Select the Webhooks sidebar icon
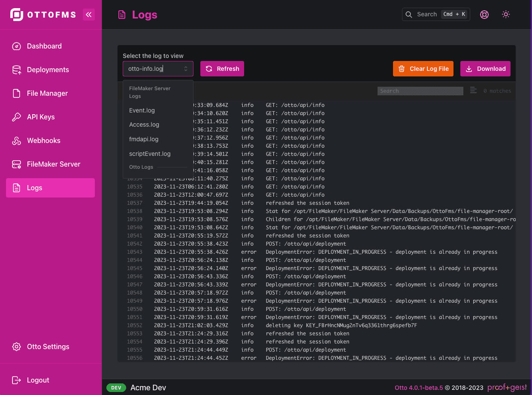 [16, 140]
